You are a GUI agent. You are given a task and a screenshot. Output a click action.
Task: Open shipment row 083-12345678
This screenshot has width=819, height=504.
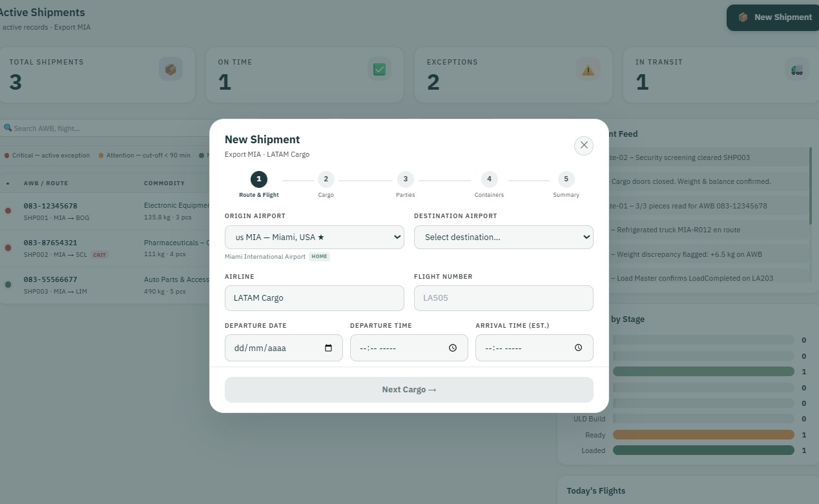coord(105,211)
